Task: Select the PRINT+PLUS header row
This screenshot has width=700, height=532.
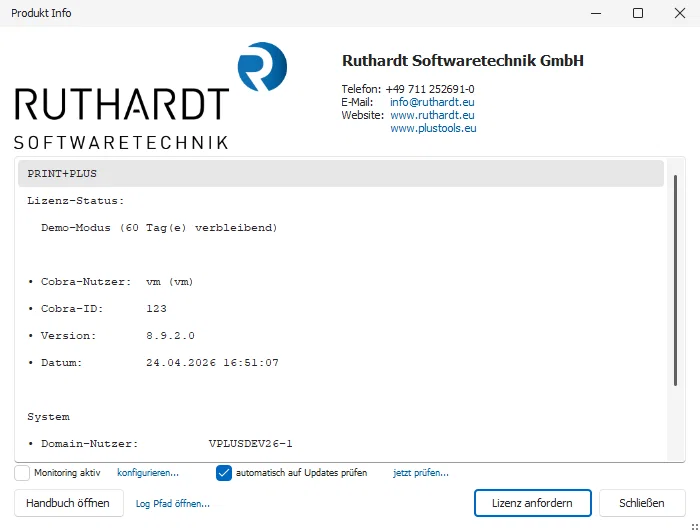Action: pos(341,174)
